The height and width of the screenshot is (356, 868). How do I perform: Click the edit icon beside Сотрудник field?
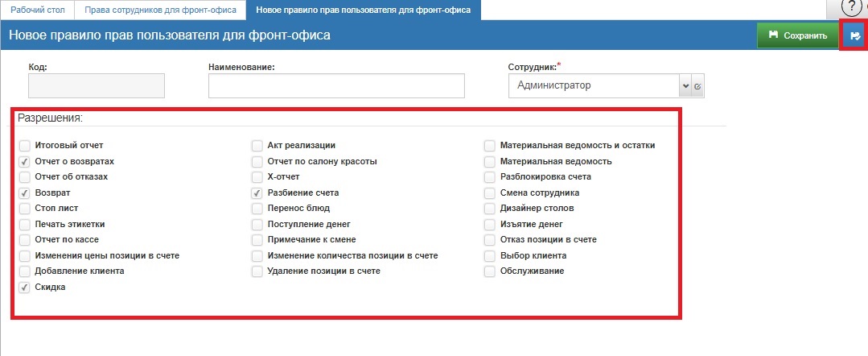pyautogui.click(x=697, y=85)
